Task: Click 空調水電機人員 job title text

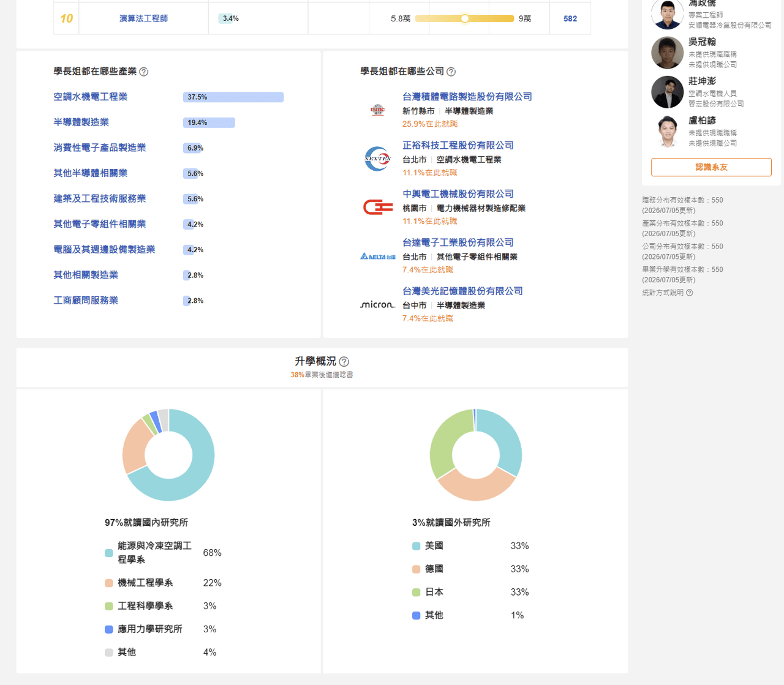Action: [x=712, y=94]
